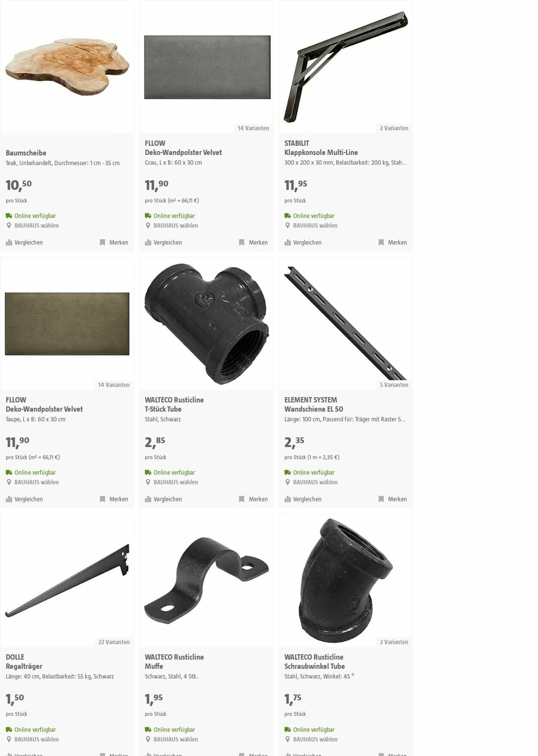
Task: Open 14 Varianten of Grau Wandpolster
Action: [x=254, y=128]
